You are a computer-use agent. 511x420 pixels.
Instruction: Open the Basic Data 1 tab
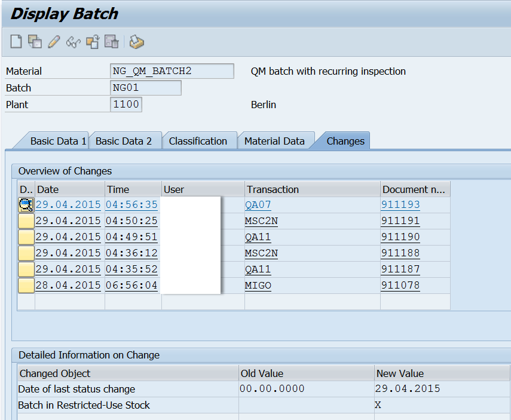click(58, 140)
